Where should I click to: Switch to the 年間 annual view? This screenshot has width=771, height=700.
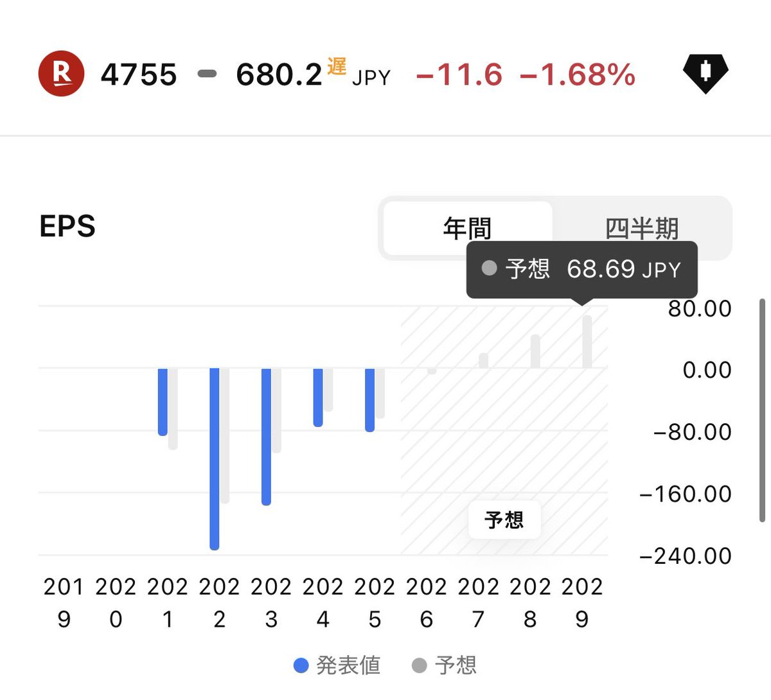point(468,228)
